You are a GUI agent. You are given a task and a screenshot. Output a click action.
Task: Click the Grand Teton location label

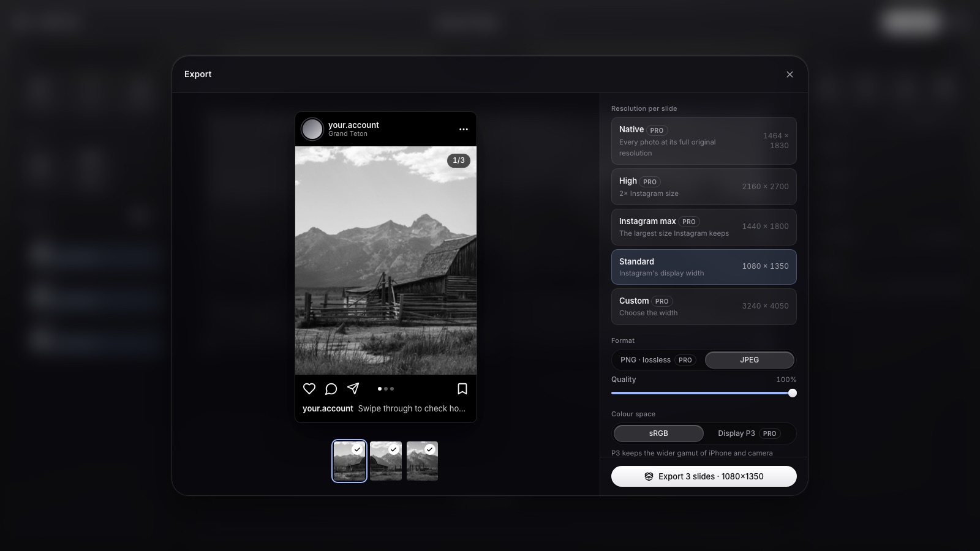point(348,134)
